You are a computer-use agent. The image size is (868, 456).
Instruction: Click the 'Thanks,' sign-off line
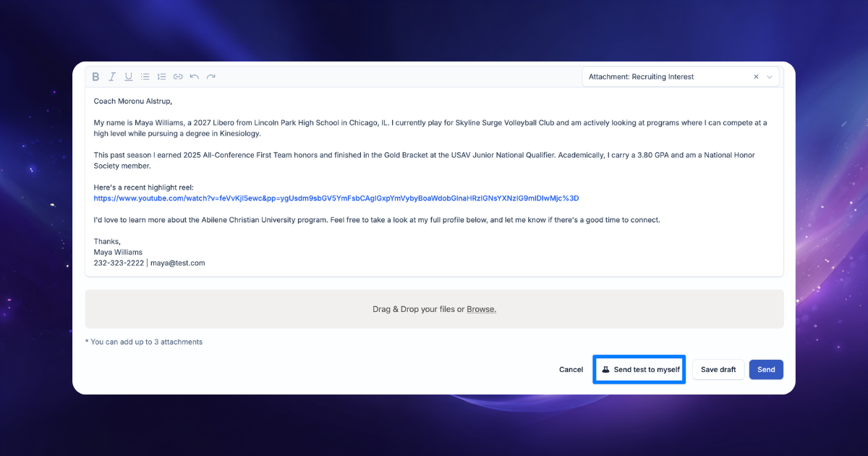pos(107,241)
